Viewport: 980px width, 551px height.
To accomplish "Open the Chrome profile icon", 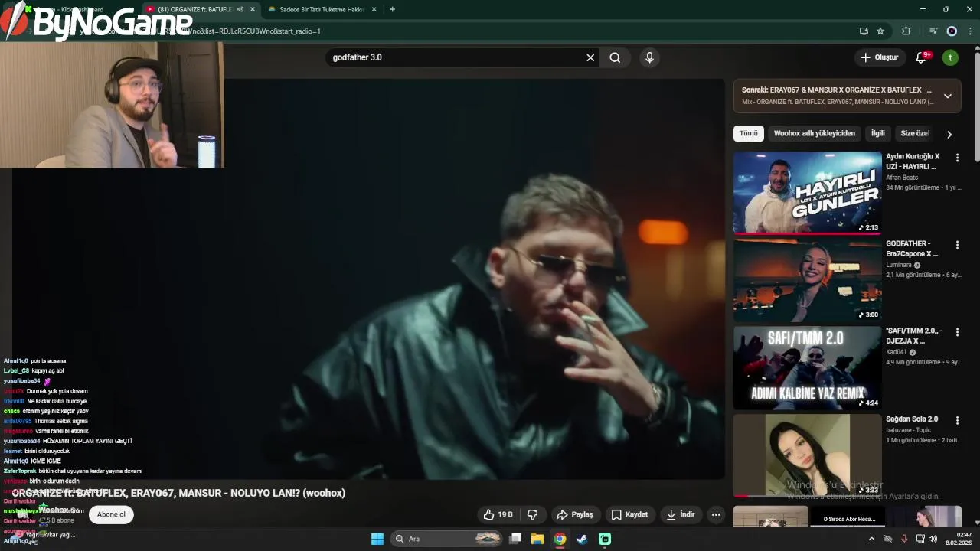I will click(x=952, y=31).
